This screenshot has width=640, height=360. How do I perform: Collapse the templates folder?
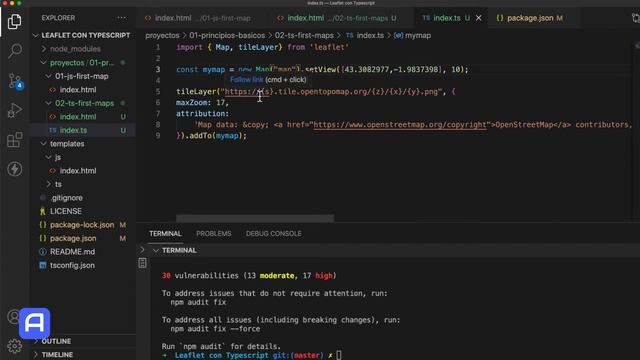pos(44,144)
